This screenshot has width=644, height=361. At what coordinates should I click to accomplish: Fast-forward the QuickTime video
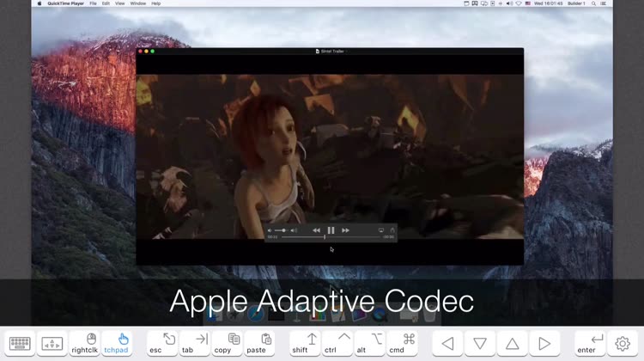(345, 230)
